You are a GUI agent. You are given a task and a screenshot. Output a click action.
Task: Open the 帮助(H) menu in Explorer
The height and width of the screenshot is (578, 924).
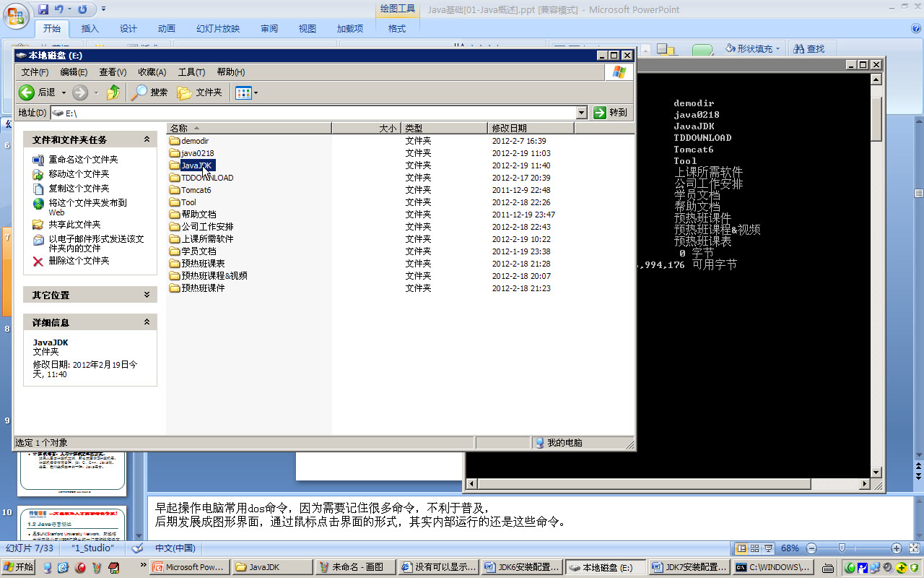click(x=230, y=72)
